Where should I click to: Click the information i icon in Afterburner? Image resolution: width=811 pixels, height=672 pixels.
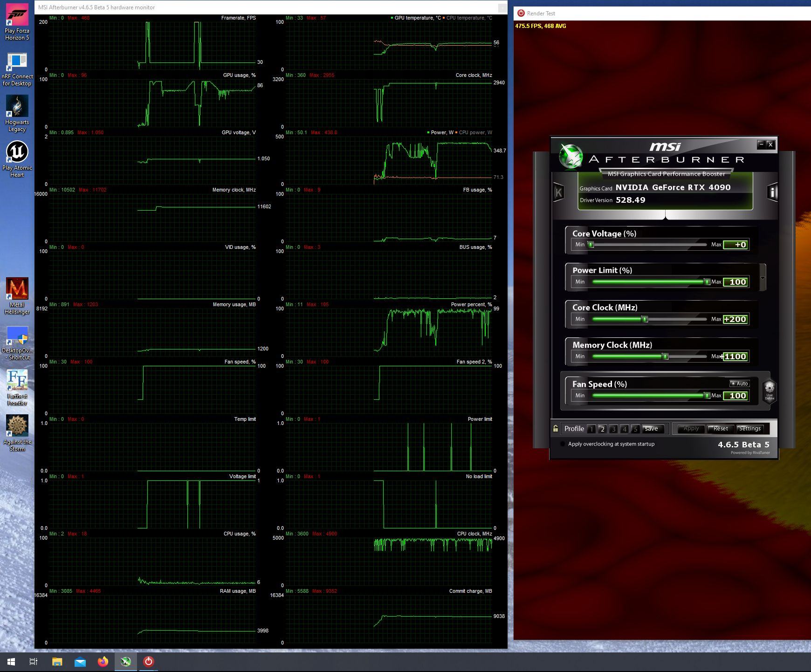click(x=773, y=192)
